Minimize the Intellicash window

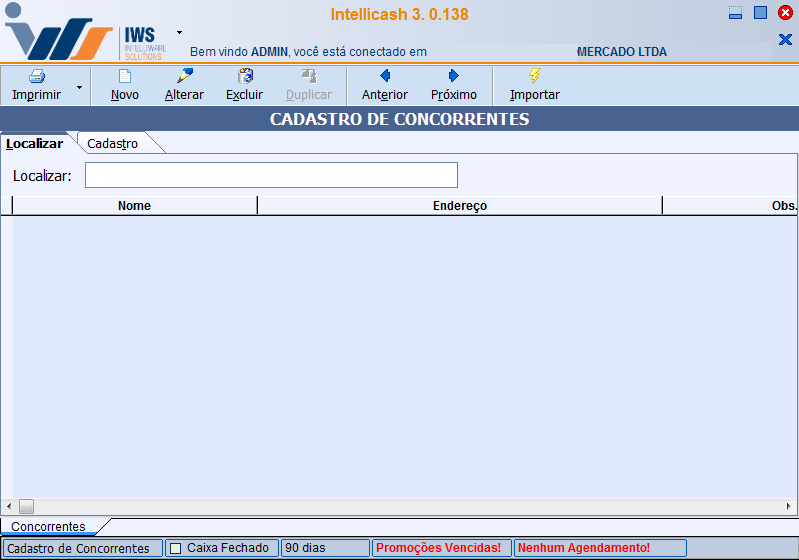(x=735, y=13)
